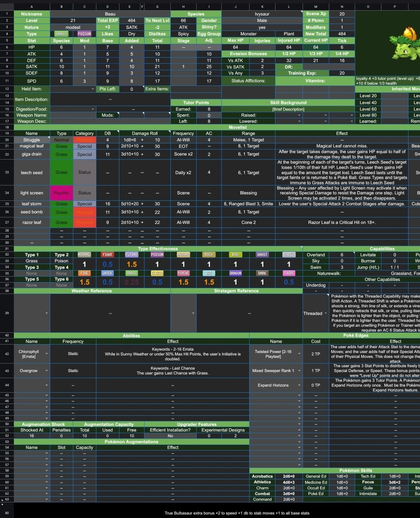
Task: Click the Athletics skill value '4d6+3'
Action: (289, 482)
